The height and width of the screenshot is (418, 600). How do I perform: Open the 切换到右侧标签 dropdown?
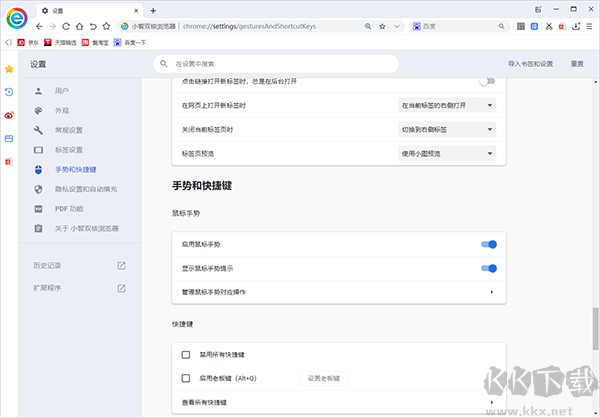447,129
